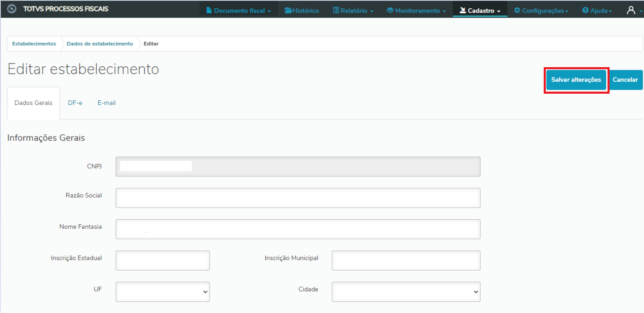Click the TOTVS PROCESSOS FISCAIS title
The image size is (644, 313).
[66, 9]
